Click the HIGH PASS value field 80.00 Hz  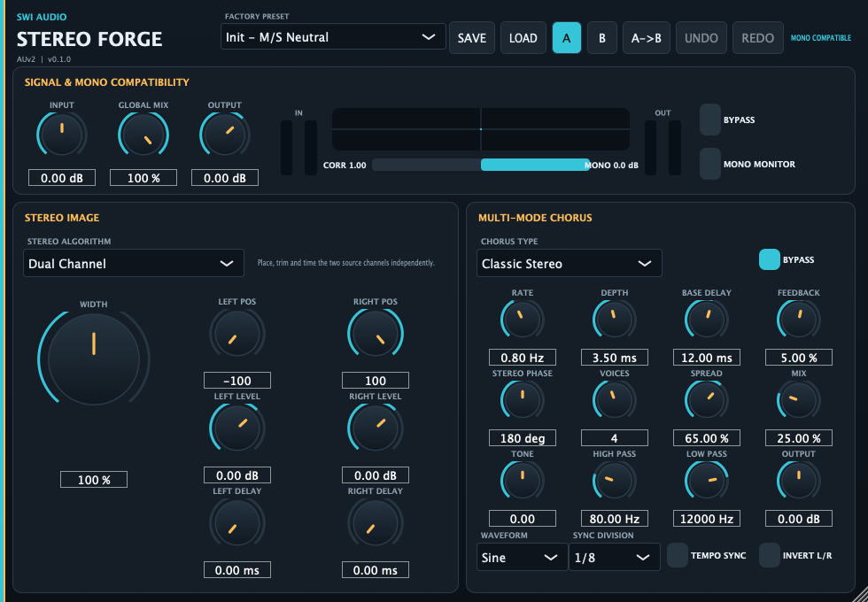click(x=615, y=519)
